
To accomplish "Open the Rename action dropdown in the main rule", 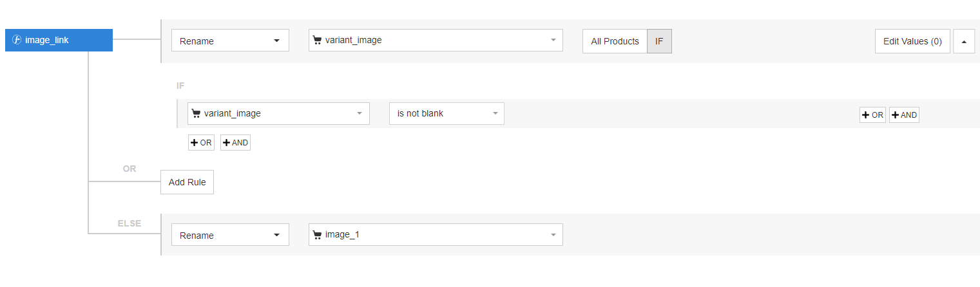I will pyautogui.click(x=230, y=41).
